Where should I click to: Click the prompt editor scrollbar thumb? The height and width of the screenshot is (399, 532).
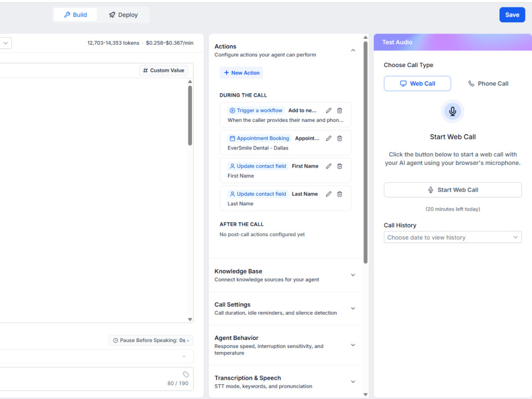190,115
